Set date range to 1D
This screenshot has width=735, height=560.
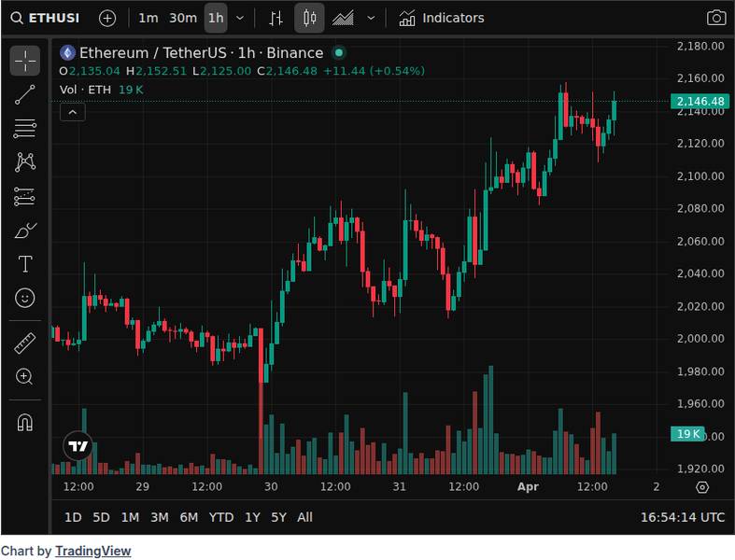[73, 517]
